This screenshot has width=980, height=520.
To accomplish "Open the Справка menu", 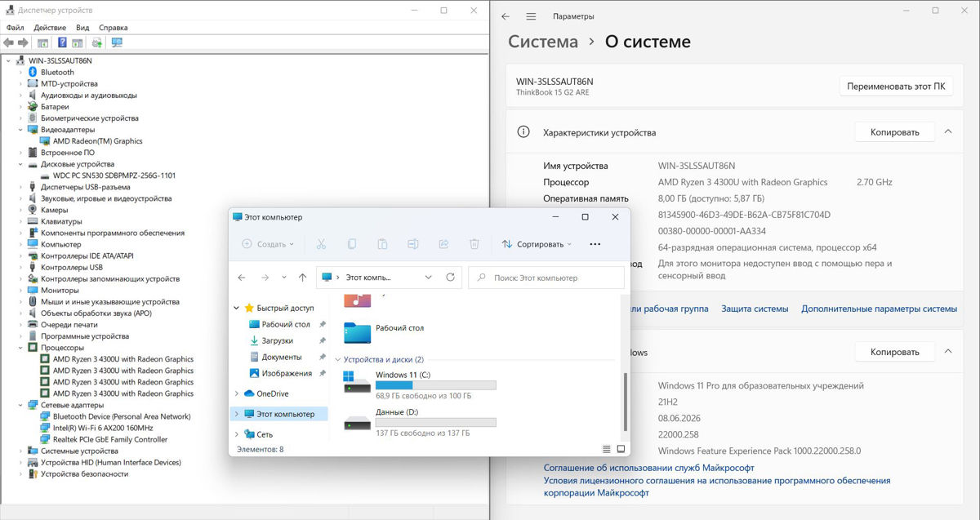I will tap(113, 28).
